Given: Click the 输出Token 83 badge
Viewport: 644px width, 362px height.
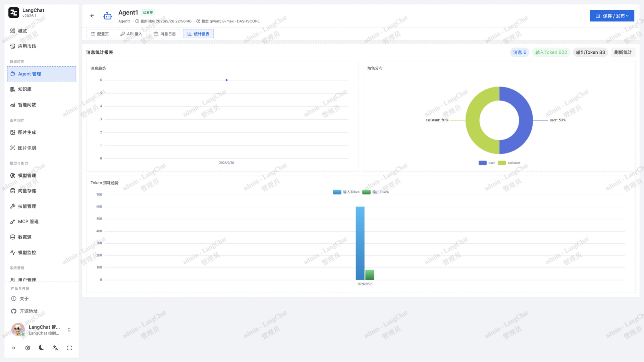Looking at the screenshot, I should coord(590,52).
